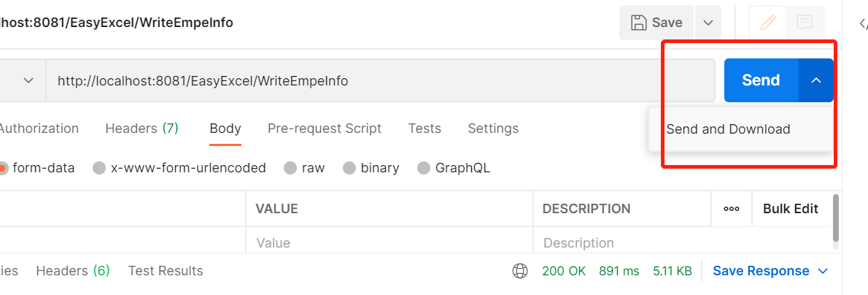Click the globe network icon
The image size is (868, 295).
(520, 271)
